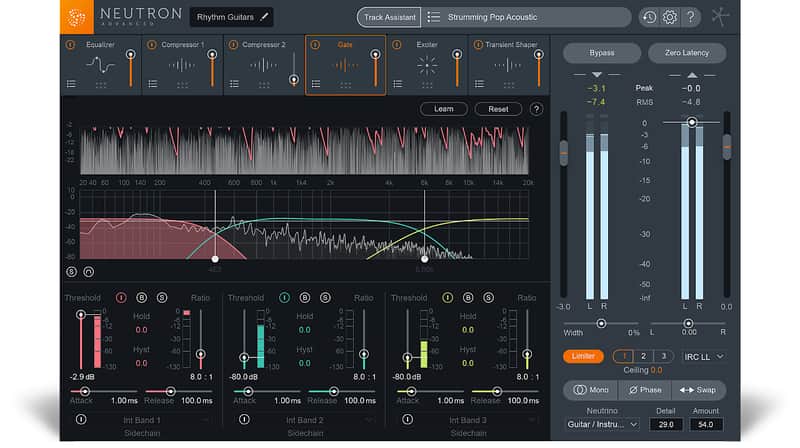The image size is (800, 448).
Task: Select the Equalizer module tab
Action: [101, 65]
